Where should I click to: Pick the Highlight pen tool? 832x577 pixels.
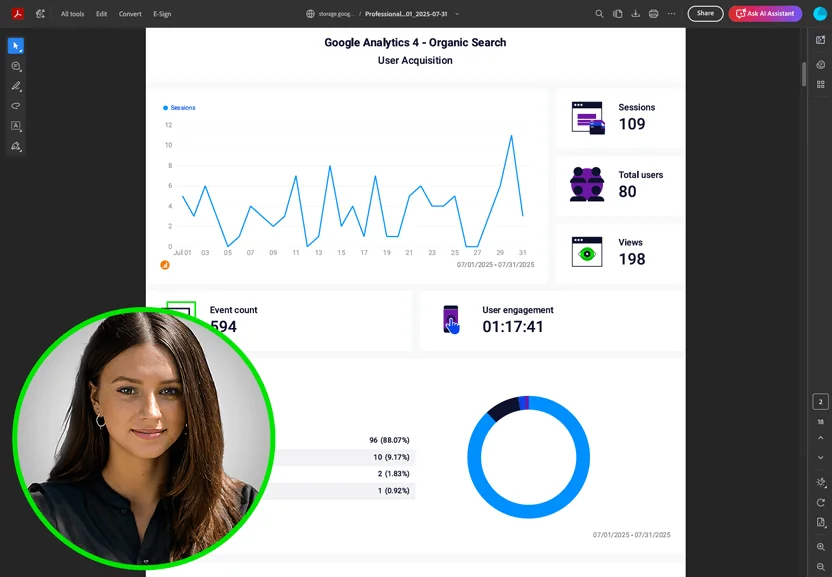coord(16,87)
